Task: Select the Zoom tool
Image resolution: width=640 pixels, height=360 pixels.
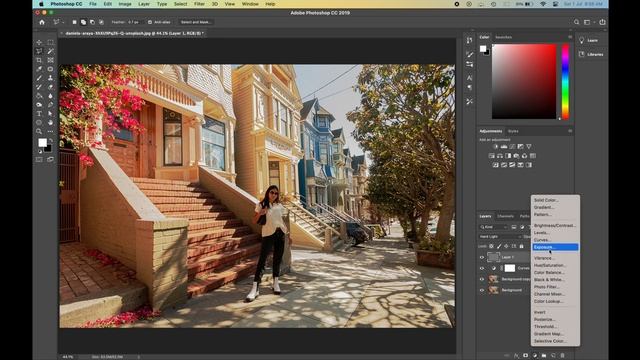Action: tap(39, 131)
